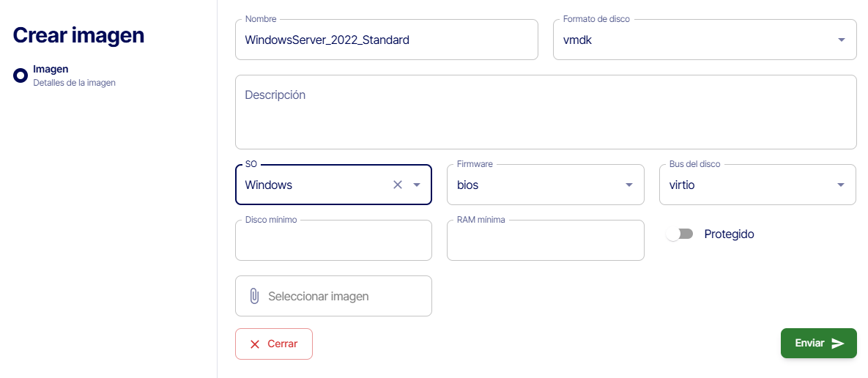
Task: Click the send arrow icon on Enviar
Action: (x=838, y=344)
